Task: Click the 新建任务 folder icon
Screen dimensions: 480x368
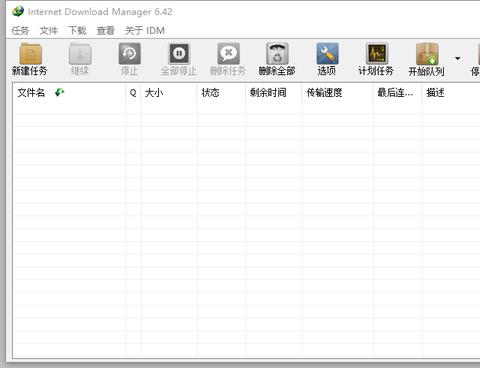Action: point(30,54)
